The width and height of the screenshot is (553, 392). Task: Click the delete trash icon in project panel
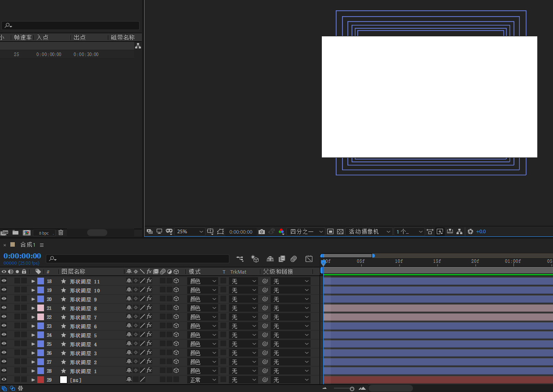point(61,233)
